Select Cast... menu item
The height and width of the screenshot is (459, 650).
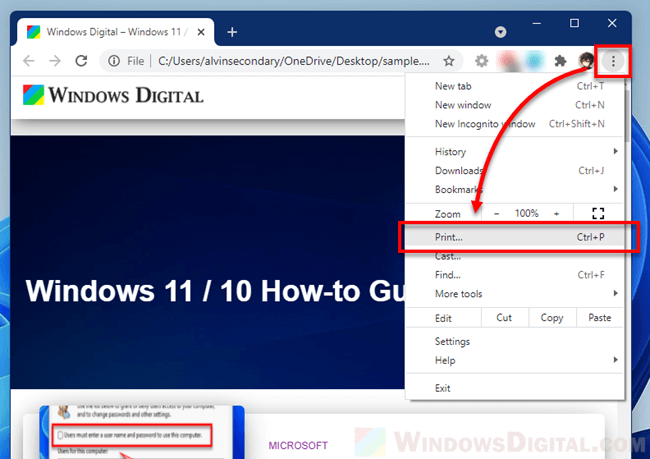(514, 256)
